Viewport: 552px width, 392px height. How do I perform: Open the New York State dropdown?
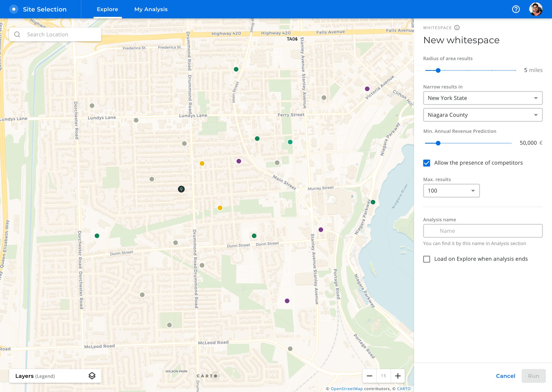483,98
